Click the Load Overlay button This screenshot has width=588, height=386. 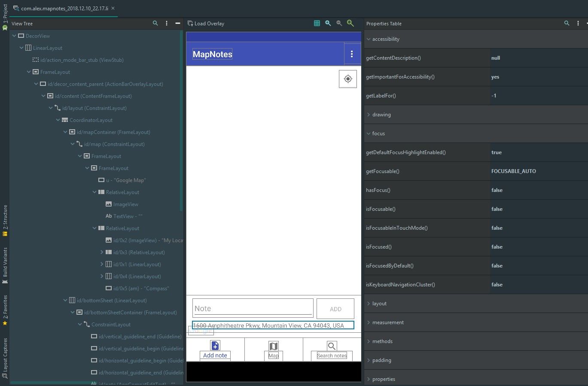pyautogui.click(x=206, y=24)
